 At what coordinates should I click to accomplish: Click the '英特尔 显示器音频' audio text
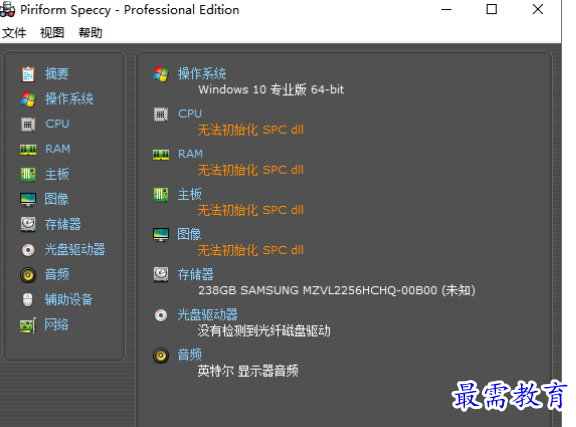[x=248, y=371]
